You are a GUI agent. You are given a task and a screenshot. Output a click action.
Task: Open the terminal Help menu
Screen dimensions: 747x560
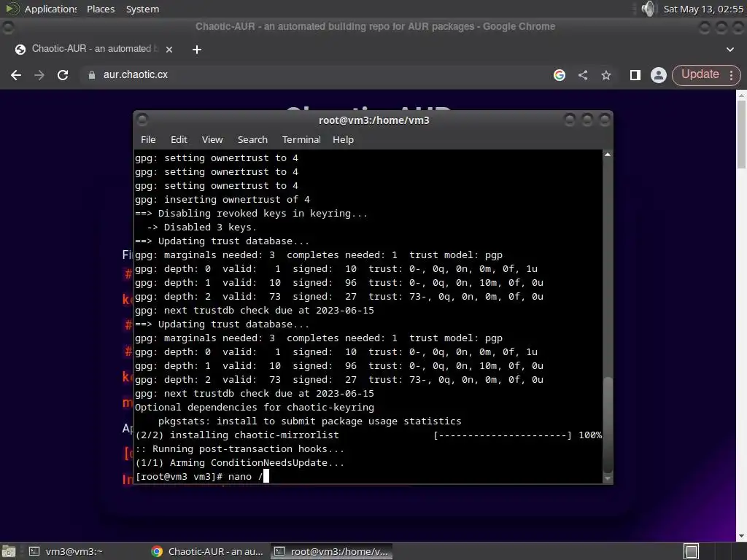point(343,139)
